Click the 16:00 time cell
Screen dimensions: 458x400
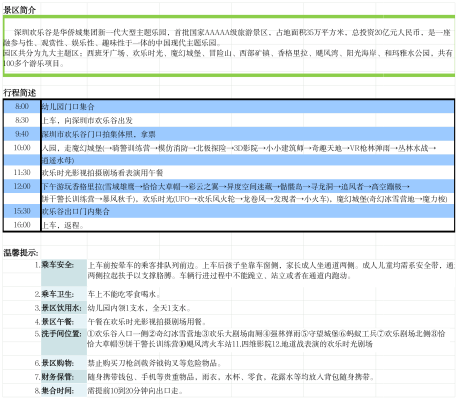(22, 225)
